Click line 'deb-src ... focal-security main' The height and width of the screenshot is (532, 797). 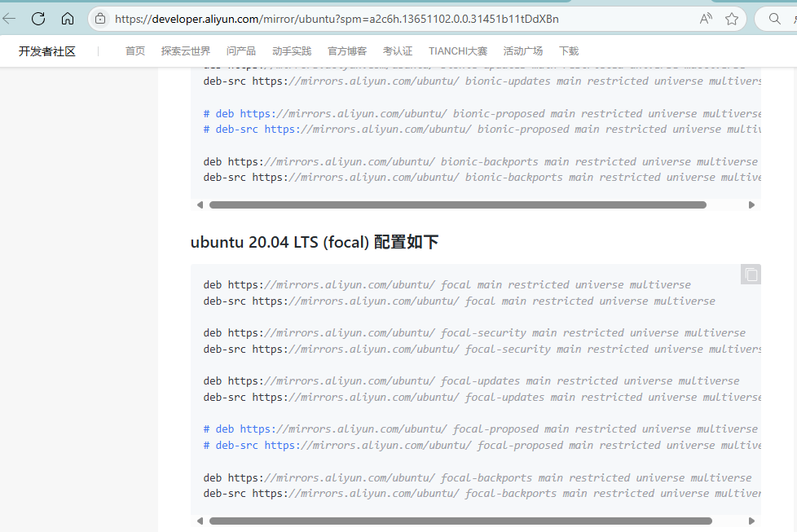click(482, 349)
